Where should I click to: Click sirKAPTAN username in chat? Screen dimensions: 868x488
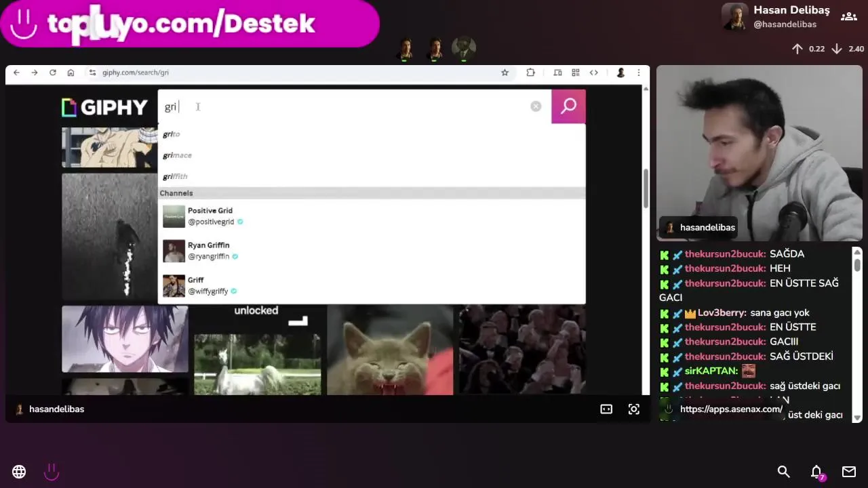tap(711, 371)
